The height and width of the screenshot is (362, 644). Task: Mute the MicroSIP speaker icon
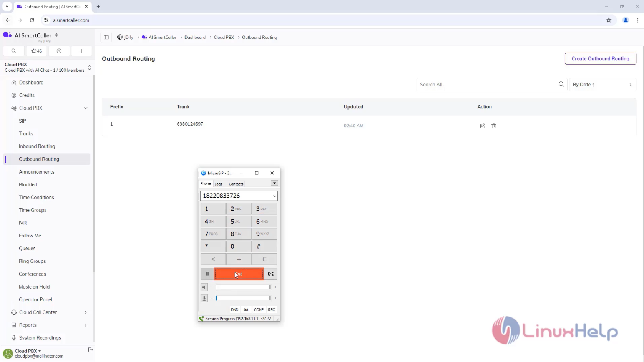click(204, 287)
